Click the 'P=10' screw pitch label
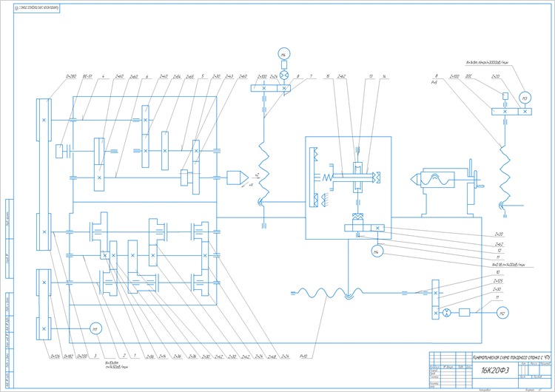The width and height of the screenshot is (555, 392). (x=303, y=356)
